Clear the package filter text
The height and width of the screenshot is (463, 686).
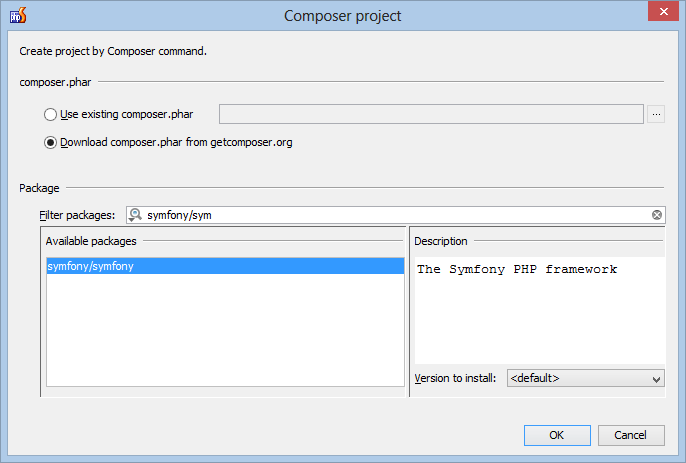point(657,215)
